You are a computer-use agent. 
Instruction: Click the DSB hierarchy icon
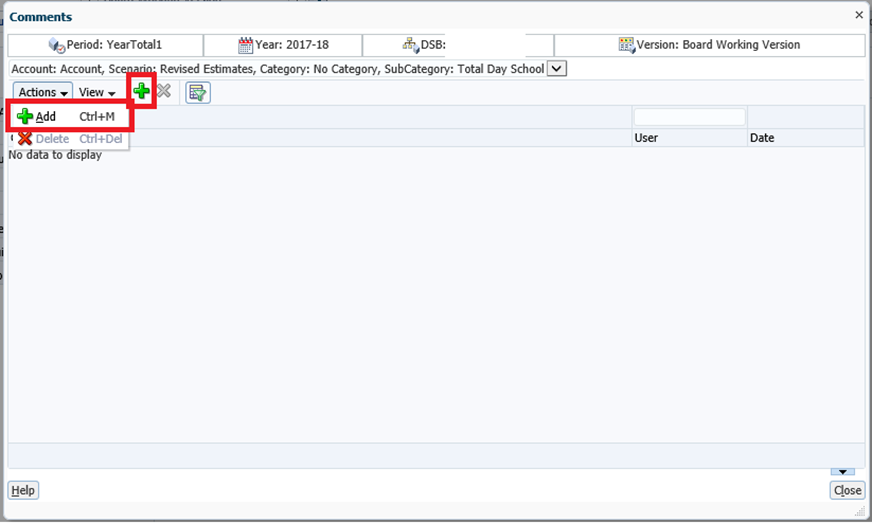click(x=411, y=45)
